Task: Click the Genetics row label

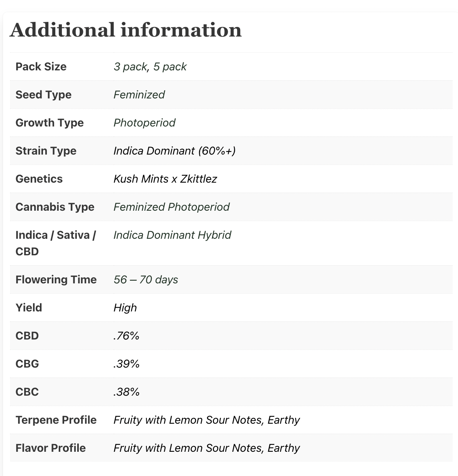Action: coord(39,179)
